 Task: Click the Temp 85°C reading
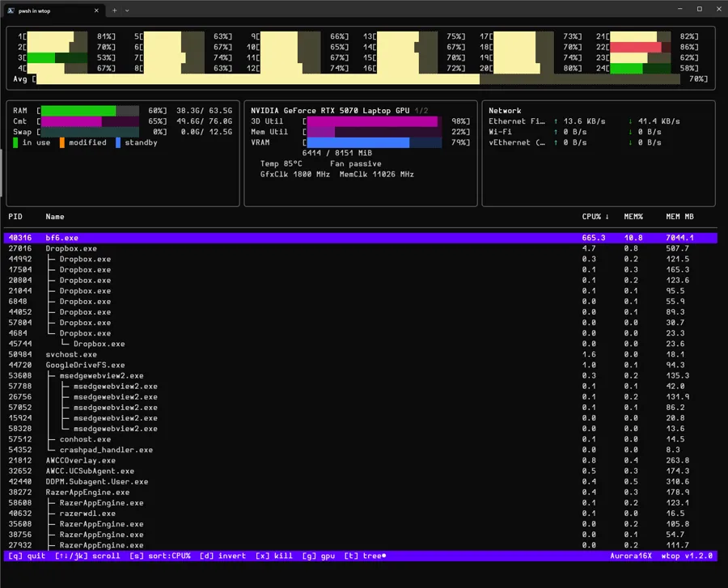281,163
